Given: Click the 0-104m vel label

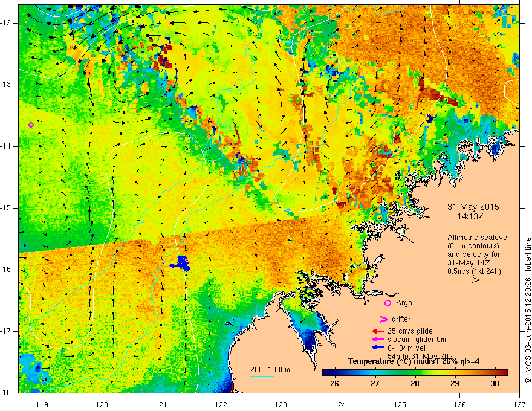Looking at the screenshot, I should (406, 348).
